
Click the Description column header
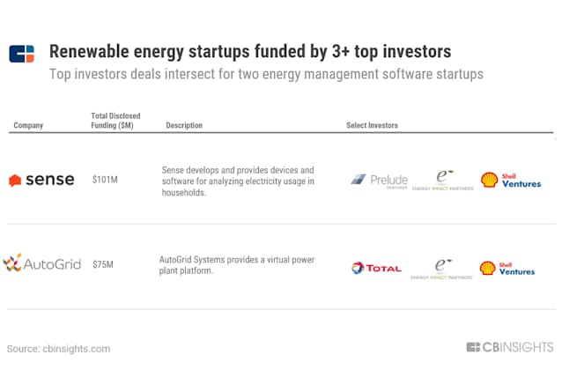click(184, 125)
